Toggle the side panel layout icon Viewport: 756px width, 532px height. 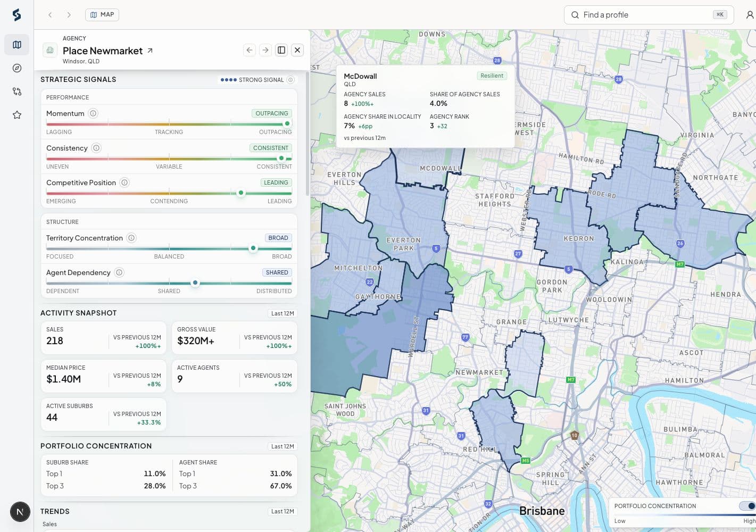(281, 50)
